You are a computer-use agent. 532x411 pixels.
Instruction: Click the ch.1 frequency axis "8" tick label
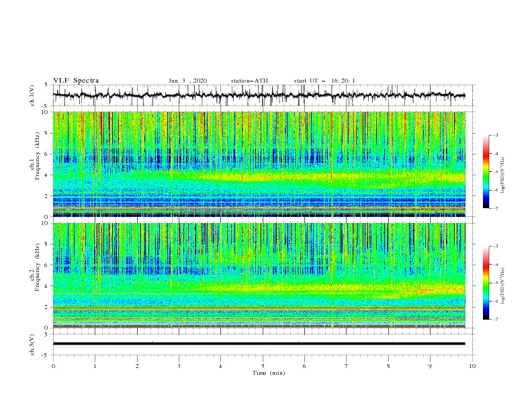tap(47, 133)
